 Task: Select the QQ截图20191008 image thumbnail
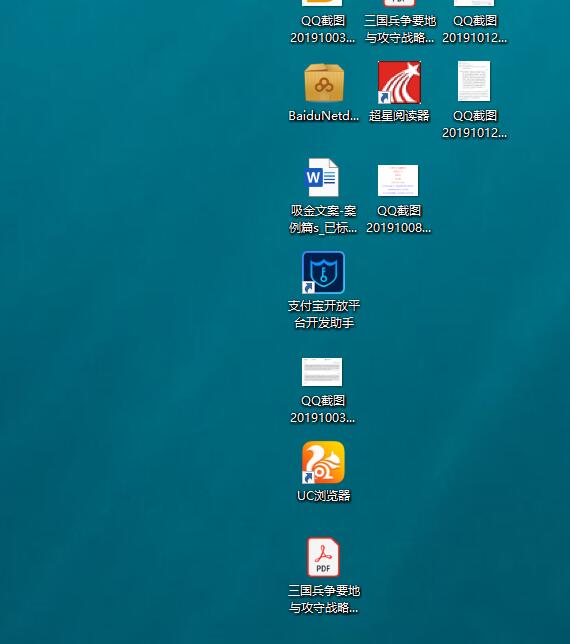[398, 180]
